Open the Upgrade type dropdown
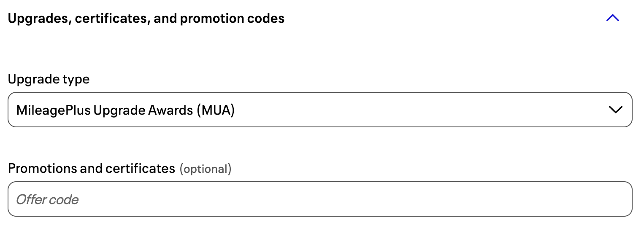644x231 pixels. (x=319, y=110)
